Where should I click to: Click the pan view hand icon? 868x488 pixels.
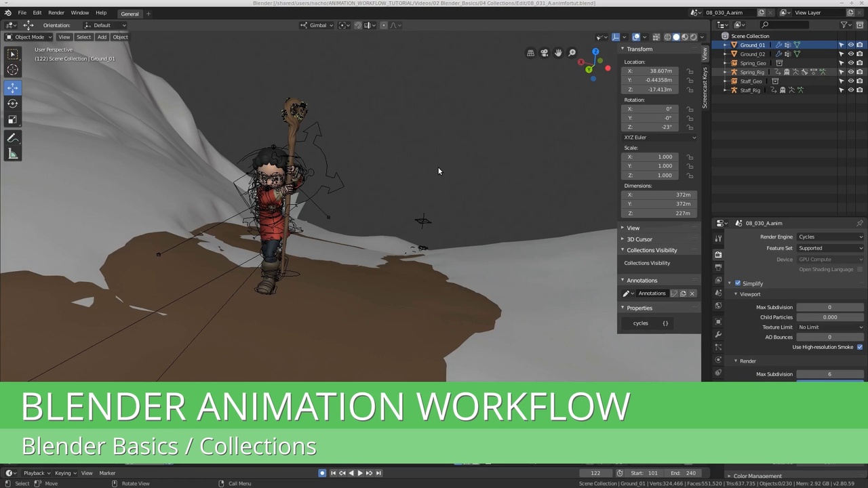[558, 53]
